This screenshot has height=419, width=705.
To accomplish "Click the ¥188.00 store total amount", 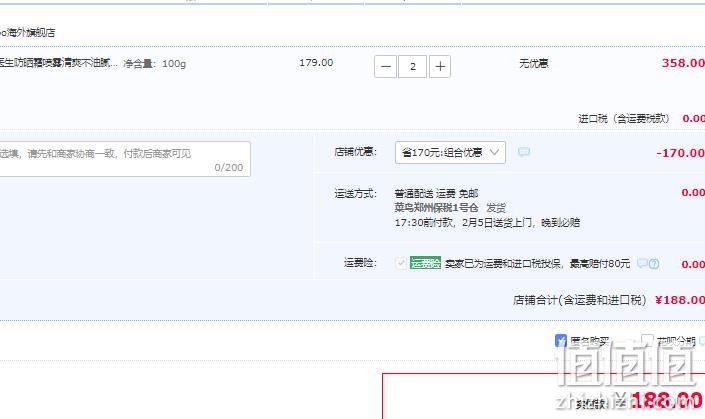I will (x=680, y=300).
